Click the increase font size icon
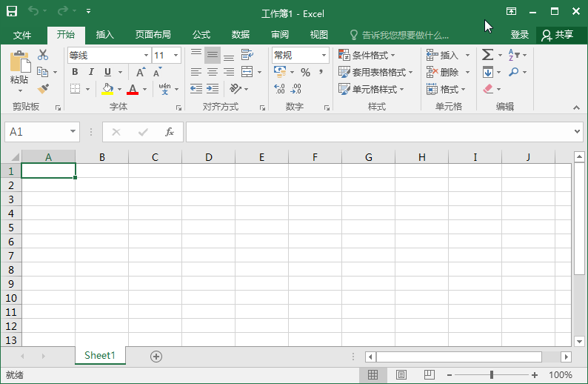 tap(141, 72)
